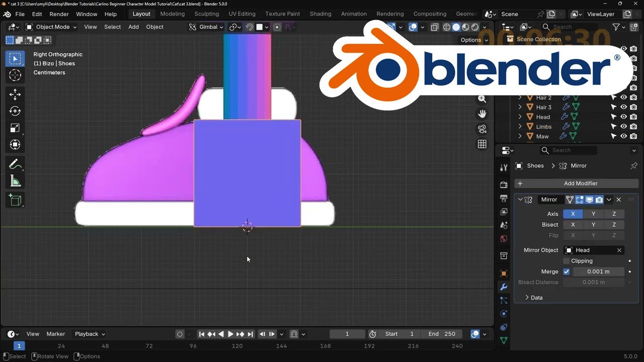Open the Physics properties tab
The width and height of the screenshot is (644, 362).
[504, 314]
